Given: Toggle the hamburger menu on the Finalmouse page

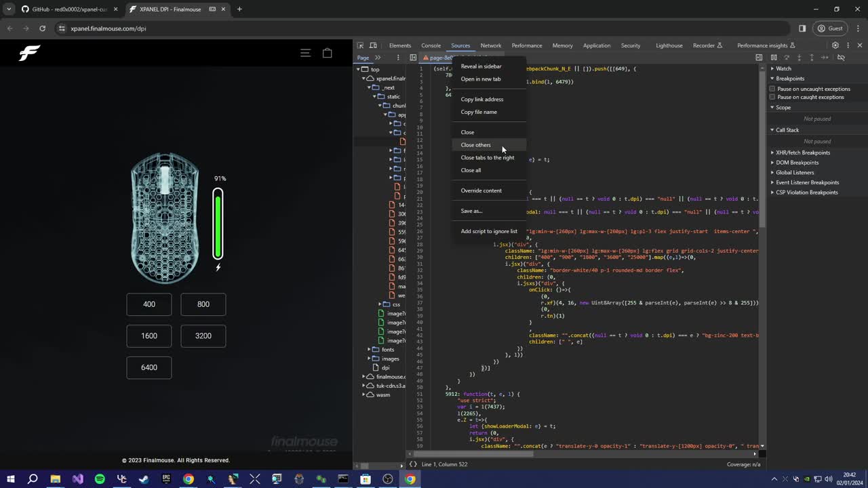Looking at the screenshot, I should [305, 53].
